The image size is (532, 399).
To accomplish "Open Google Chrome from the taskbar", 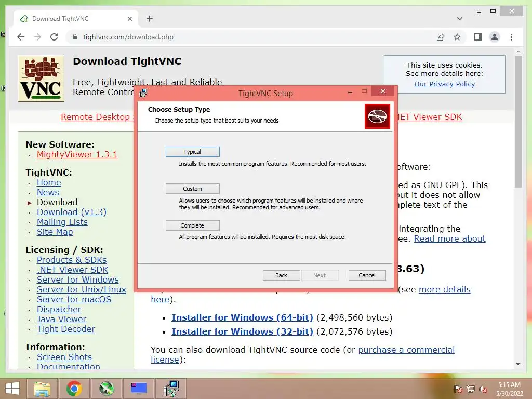I will (x=74, y=389).
